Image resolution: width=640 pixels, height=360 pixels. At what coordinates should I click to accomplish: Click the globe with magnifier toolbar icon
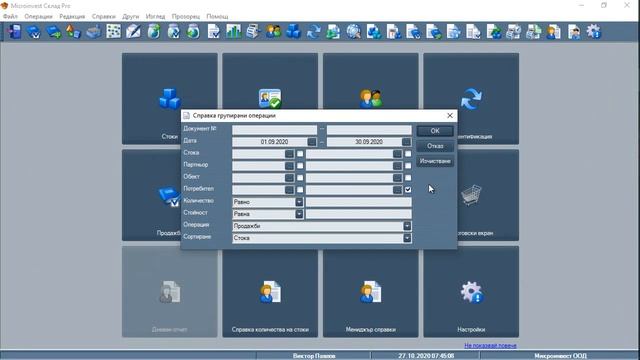click(353, 31)
